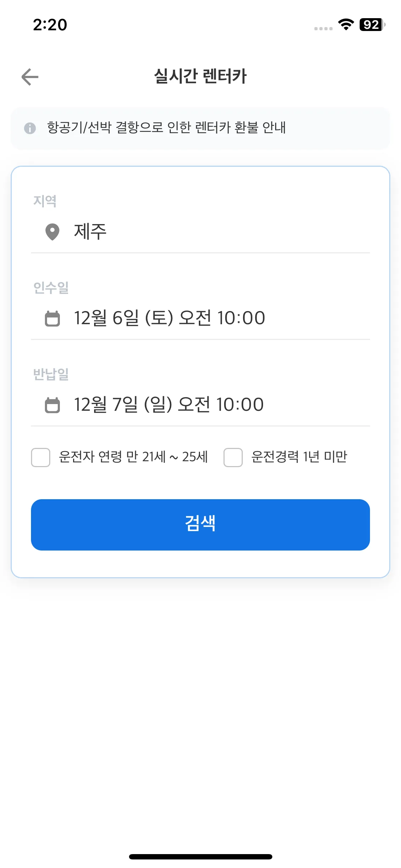The image size is (401, 868).
Task: Check the 운전자 연령 만 21세 ~ 25세 box
Action: tap(41, 458)
